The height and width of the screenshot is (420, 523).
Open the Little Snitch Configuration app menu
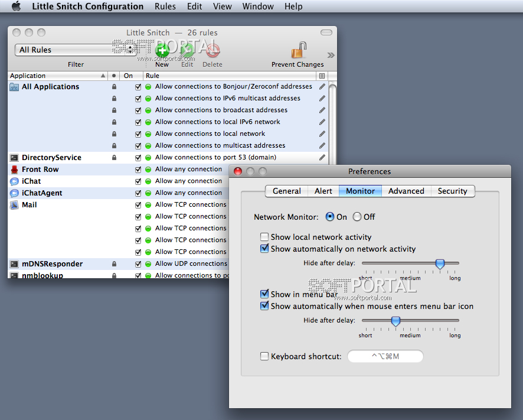pos(88,6)
